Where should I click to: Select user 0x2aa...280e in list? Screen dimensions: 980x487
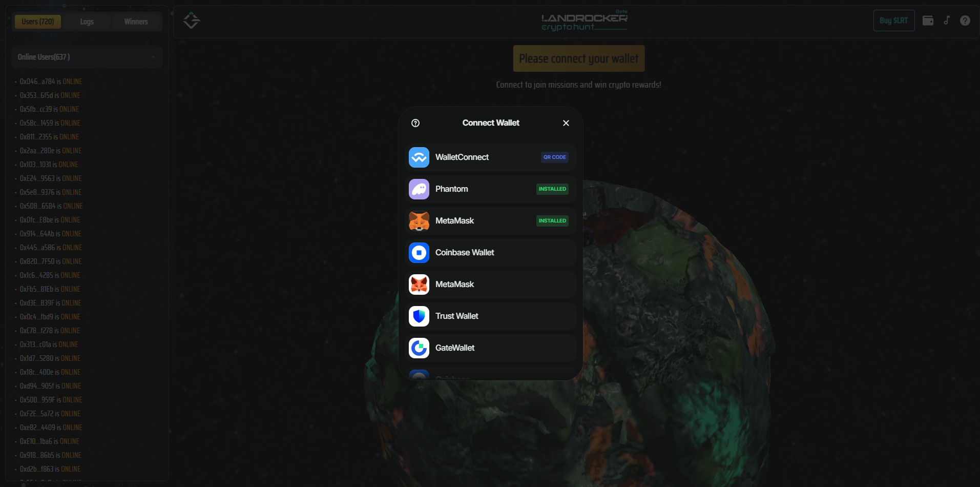(x=51, y=151)
